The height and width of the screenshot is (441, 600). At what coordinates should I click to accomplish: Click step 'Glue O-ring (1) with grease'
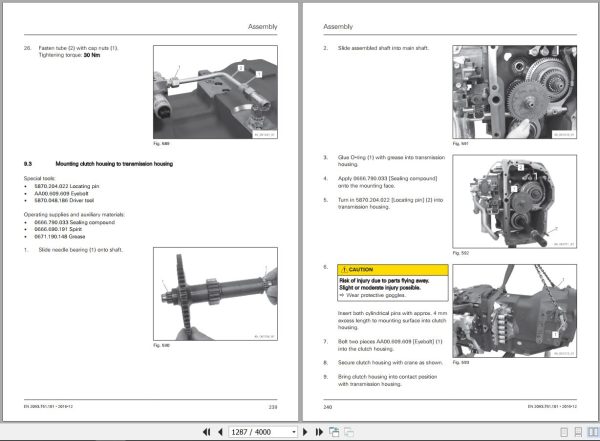(391, 161)
